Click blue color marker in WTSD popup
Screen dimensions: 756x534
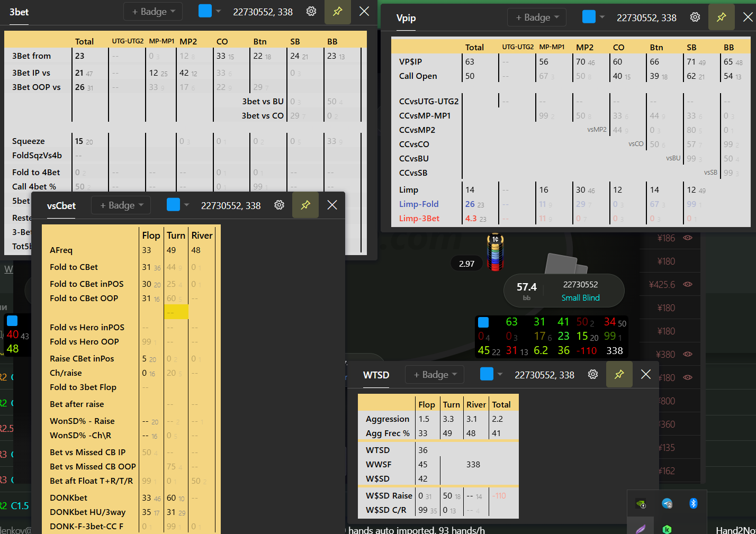coord(487,374)
